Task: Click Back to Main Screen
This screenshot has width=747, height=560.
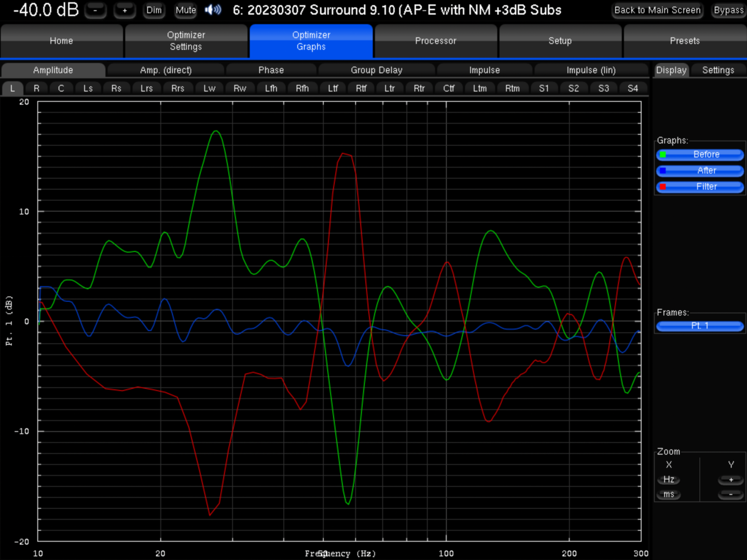Action: coord(657,10)
